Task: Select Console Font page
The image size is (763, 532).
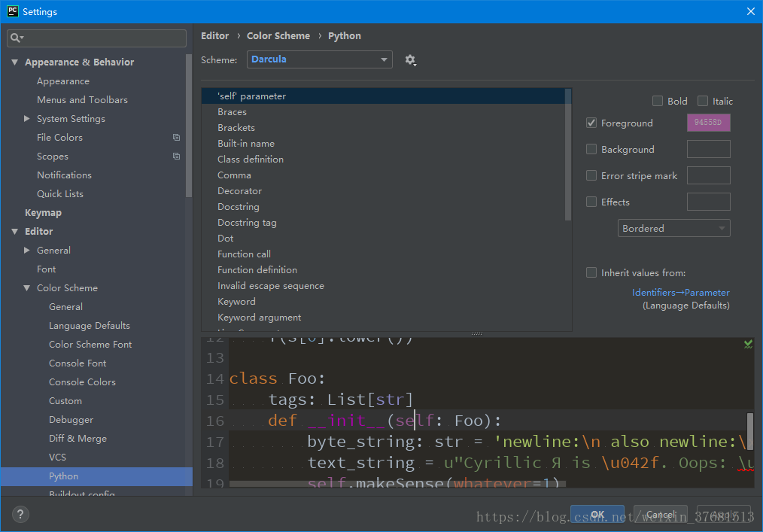Action: click(78, 363)
